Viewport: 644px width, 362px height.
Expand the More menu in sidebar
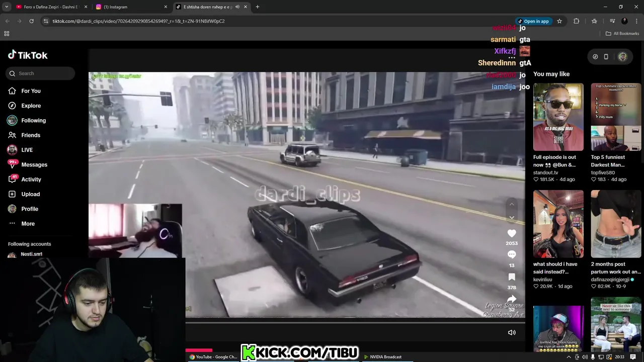pyautogui.click(x=22, y=224)
